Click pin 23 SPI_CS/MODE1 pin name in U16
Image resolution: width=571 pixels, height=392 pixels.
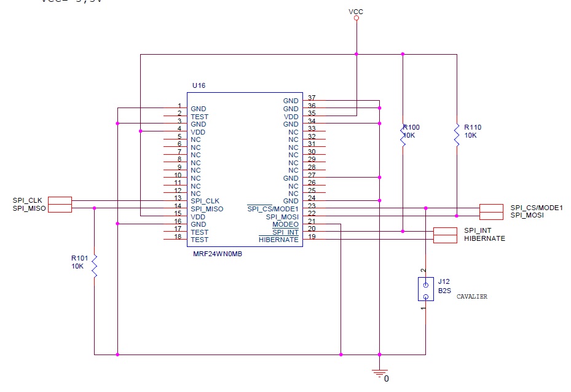coord(273,209)
